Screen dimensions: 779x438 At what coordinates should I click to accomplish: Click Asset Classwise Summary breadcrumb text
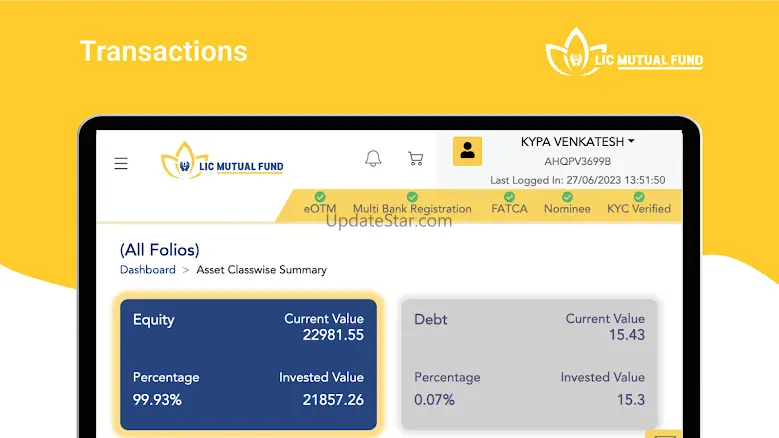(261, 270)
